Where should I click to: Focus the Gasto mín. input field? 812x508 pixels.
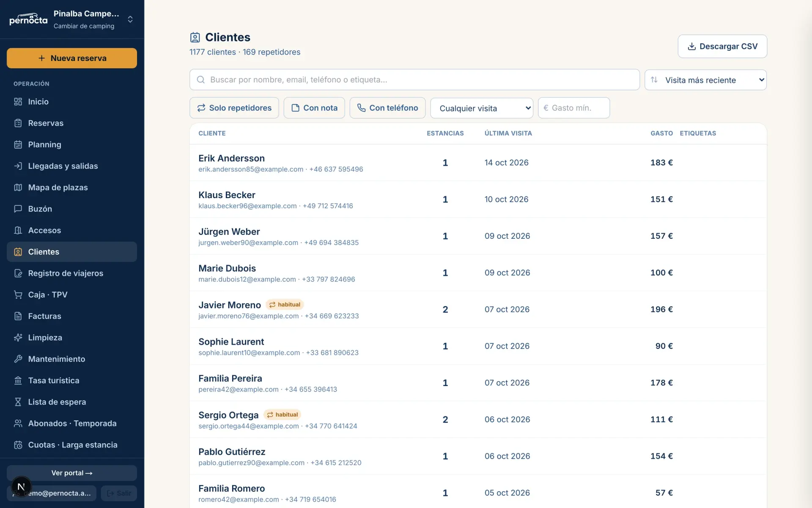574,108
